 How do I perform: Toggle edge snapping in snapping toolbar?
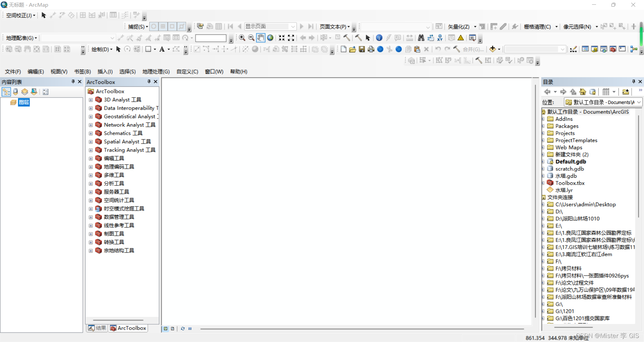(x=181, y=26)
